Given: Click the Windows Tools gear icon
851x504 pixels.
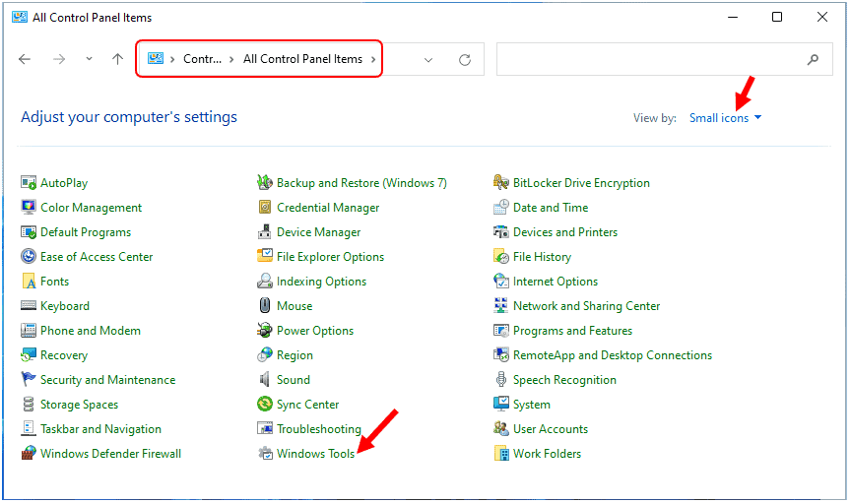Looking at the screenshot, I should point(265,453).
